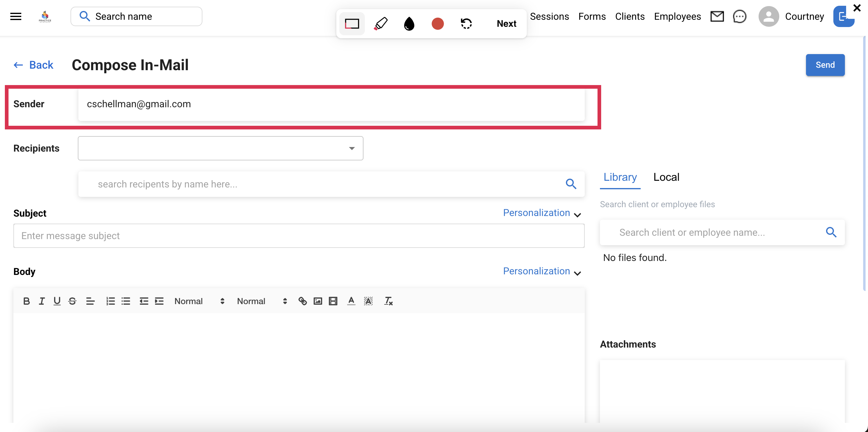Insert a link in the body
The height and width of the screenshot is (432, 868).
[302, 301]
